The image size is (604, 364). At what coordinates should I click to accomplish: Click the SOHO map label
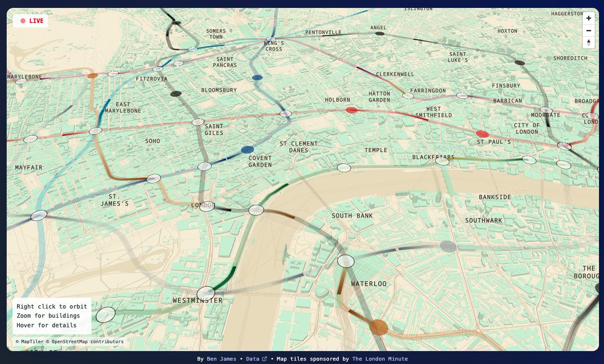tap(152, 141)
